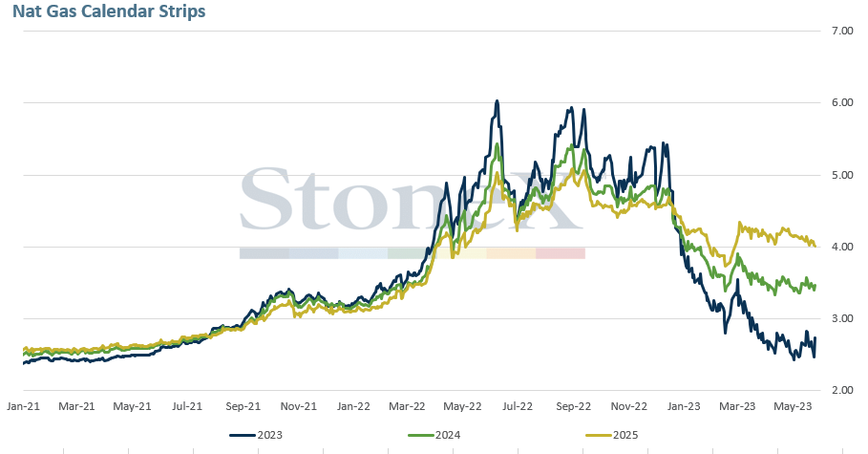This screenshot has height=454, width=868.
Task: Select the 2025 legend entry
Action: coord(612,435)
